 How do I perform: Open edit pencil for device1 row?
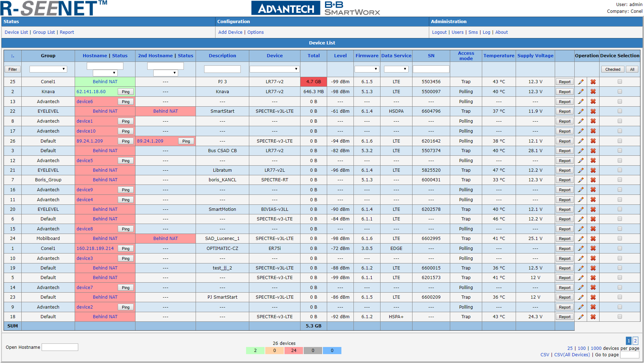pos(581,121)
